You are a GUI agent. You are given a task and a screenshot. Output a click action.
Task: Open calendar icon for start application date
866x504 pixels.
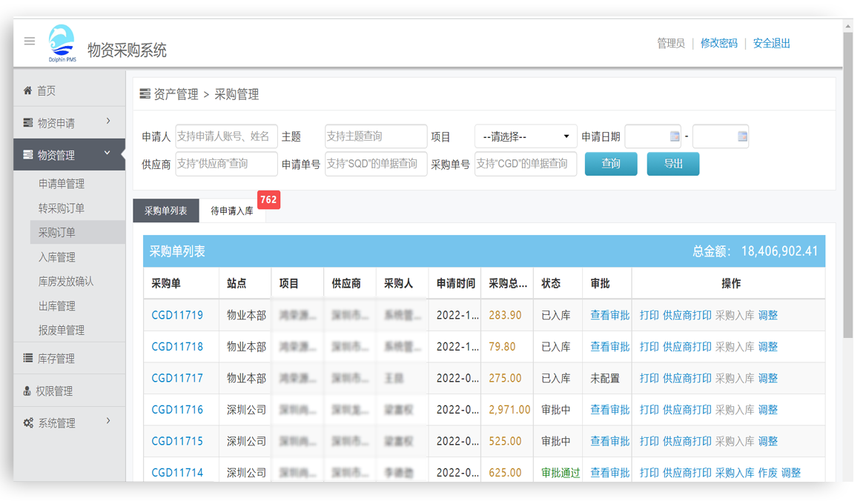(x=675, y=136)
